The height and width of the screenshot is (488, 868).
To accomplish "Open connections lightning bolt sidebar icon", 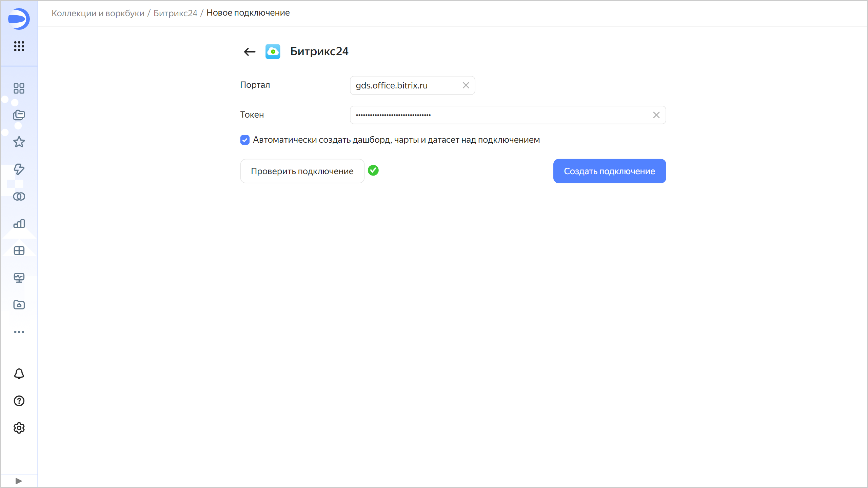I will click(19, 169).
